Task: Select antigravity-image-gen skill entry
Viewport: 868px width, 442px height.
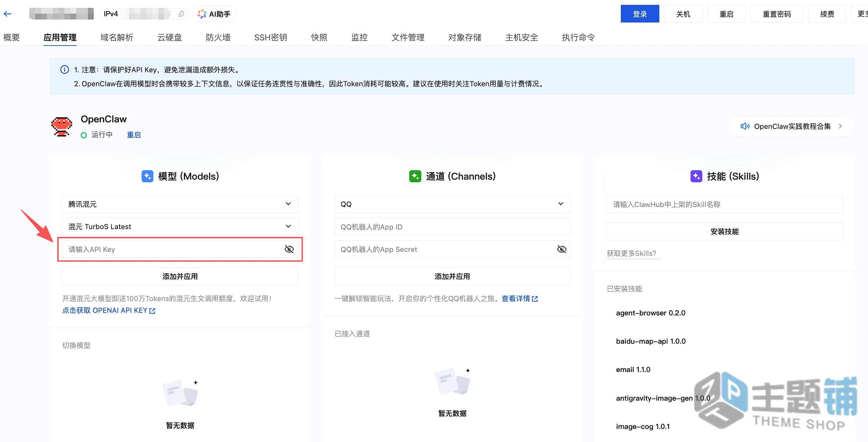Action: (663, 398)
